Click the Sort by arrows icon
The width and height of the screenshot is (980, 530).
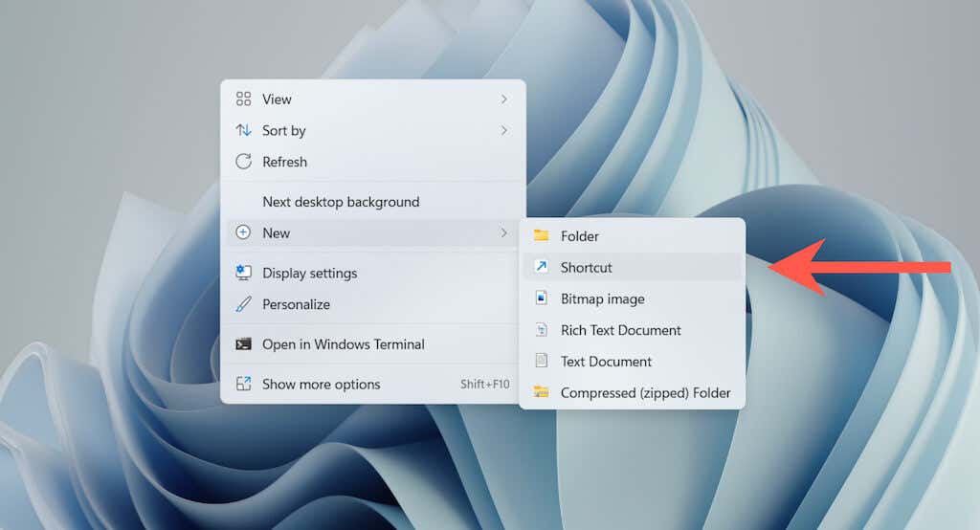click(x=243, y=130)
